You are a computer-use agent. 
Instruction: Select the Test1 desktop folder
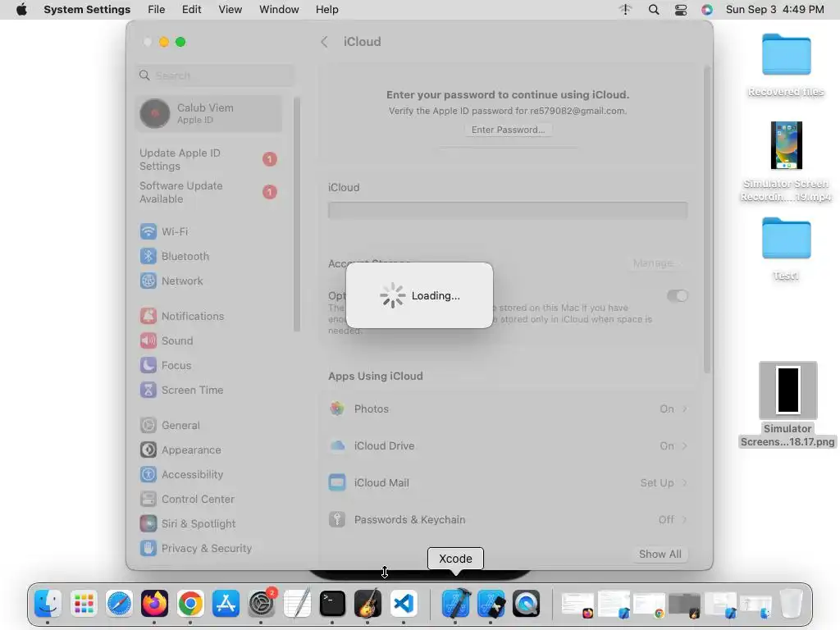pyautogui.click(x=786, y=249)
